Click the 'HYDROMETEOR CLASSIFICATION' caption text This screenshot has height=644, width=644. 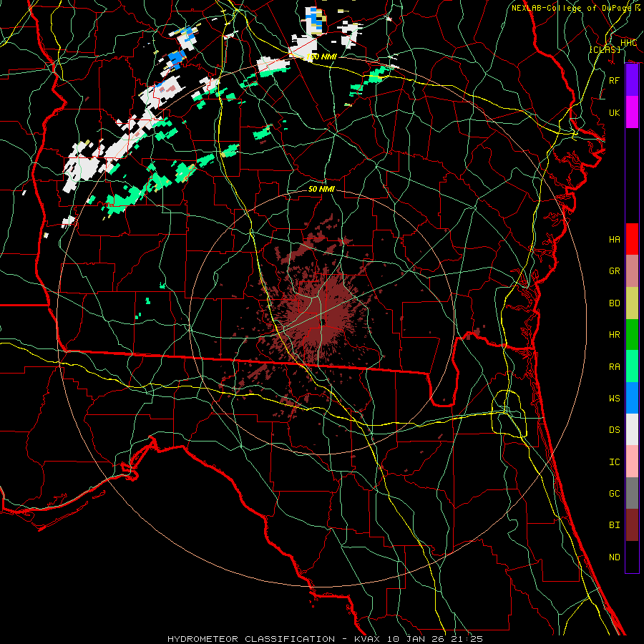[251, 639]
